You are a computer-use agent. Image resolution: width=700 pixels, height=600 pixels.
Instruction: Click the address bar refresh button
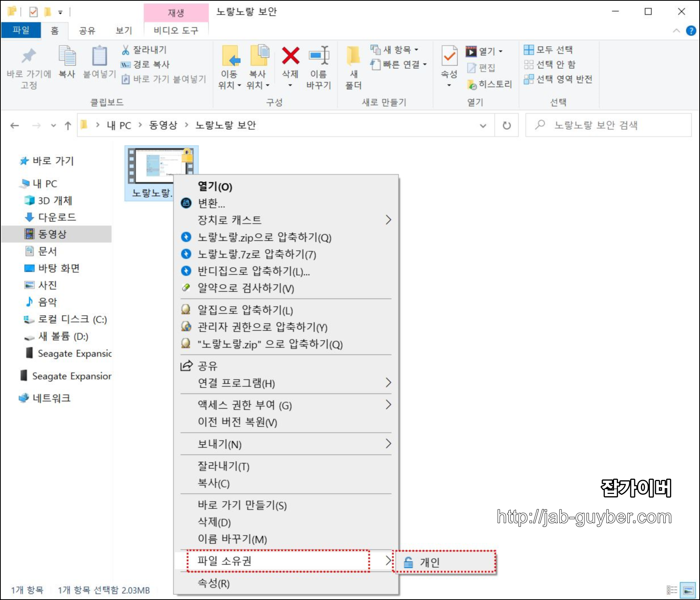tap(507, 125)
